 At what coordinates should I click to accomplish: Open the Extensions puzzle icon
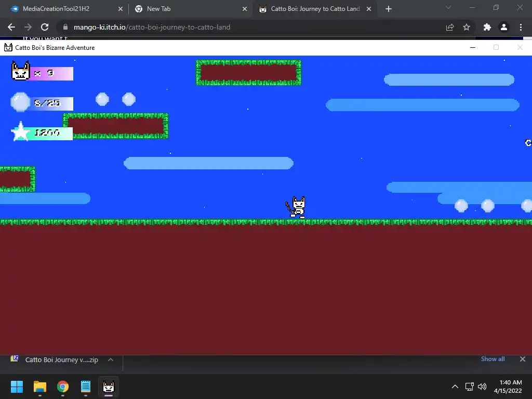tap(487, 27)
